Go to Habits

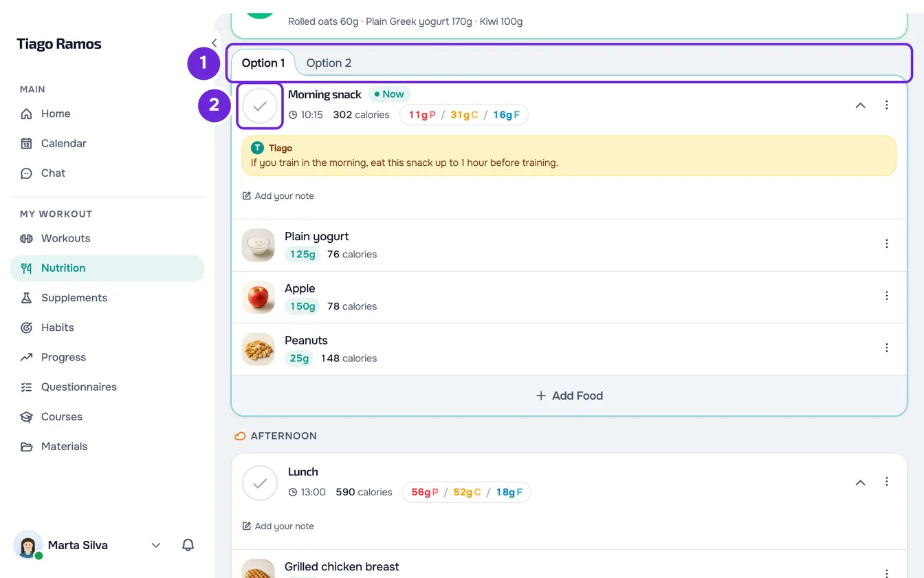click(107, 328)
